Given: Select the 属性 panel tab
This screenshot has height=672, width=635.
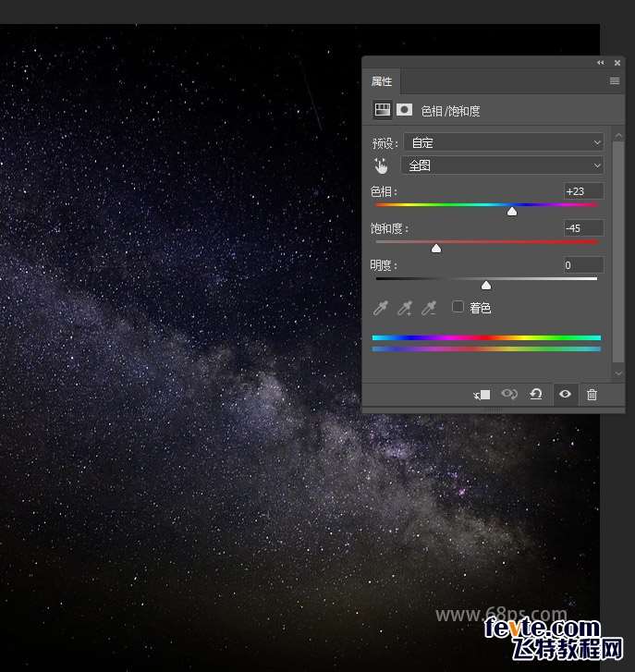Looking at the screenshot, I should tap(382, 81).
